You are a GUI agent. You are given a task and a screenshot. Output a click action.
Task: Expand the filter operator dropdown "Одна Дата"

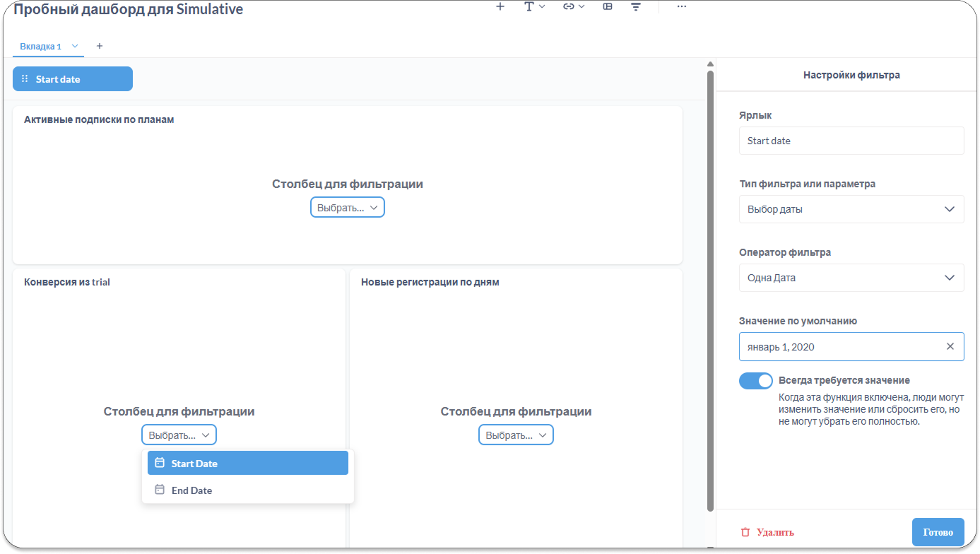point(851,278)
